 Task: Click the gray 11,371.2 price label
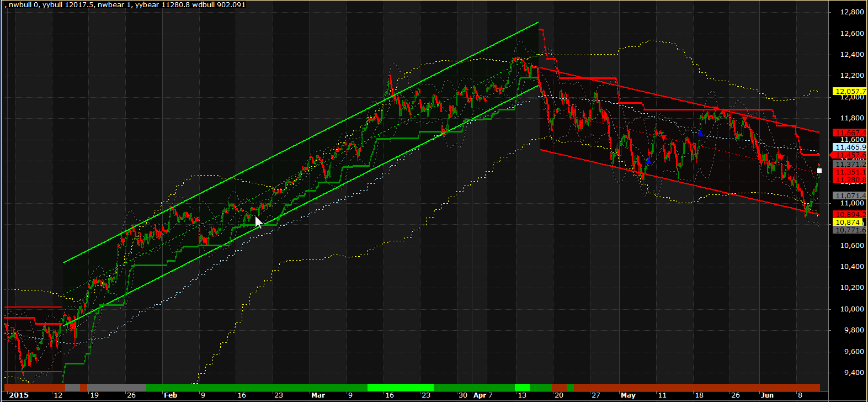click(x=850, y=165)
